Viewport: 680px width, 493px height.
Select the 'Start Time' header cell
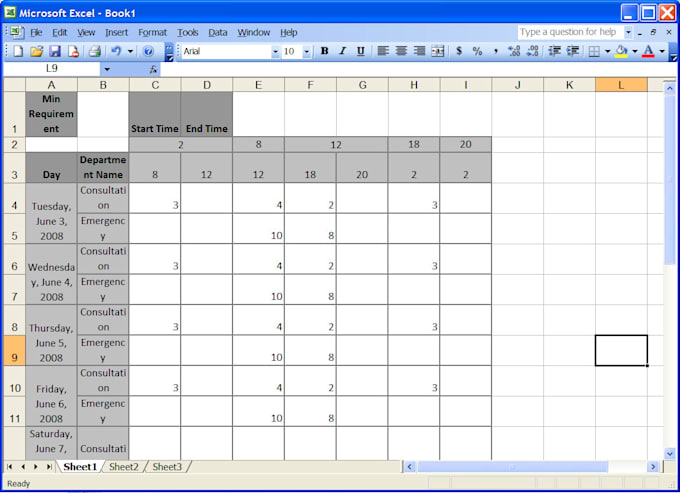[155, 114]
